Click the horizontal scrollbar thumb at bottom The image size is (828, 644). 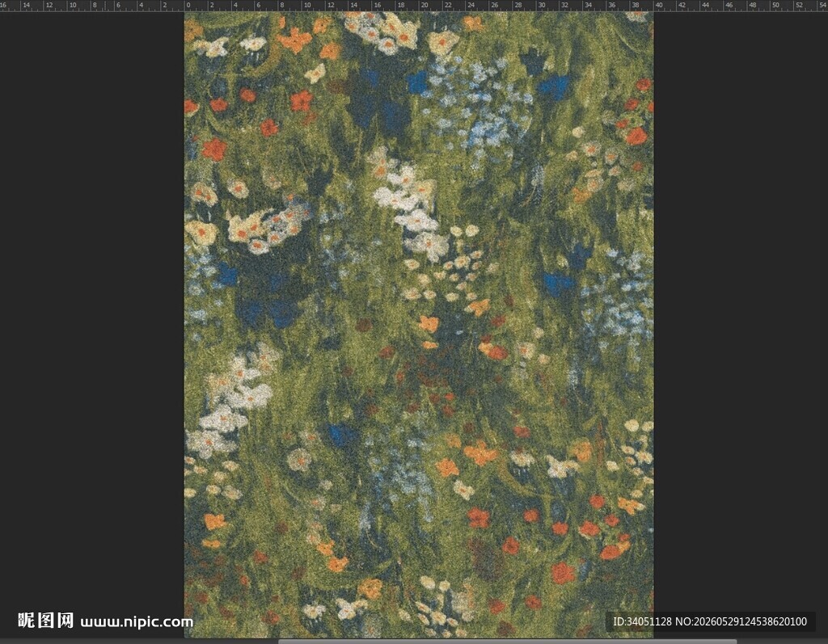[507, 642]
